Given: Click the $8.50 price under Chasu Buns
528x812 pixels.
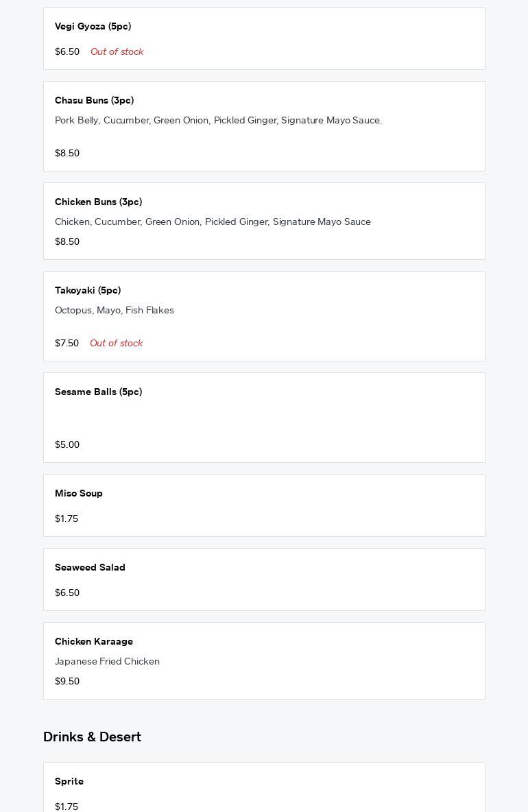Looking at the screenshot, I should [67, 153].
